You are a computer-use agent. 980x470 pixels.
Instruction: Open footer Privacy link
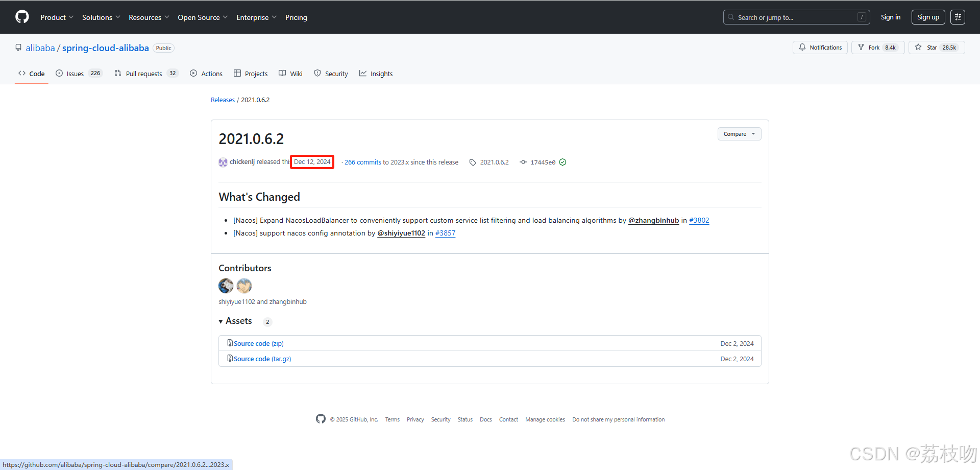415,420
